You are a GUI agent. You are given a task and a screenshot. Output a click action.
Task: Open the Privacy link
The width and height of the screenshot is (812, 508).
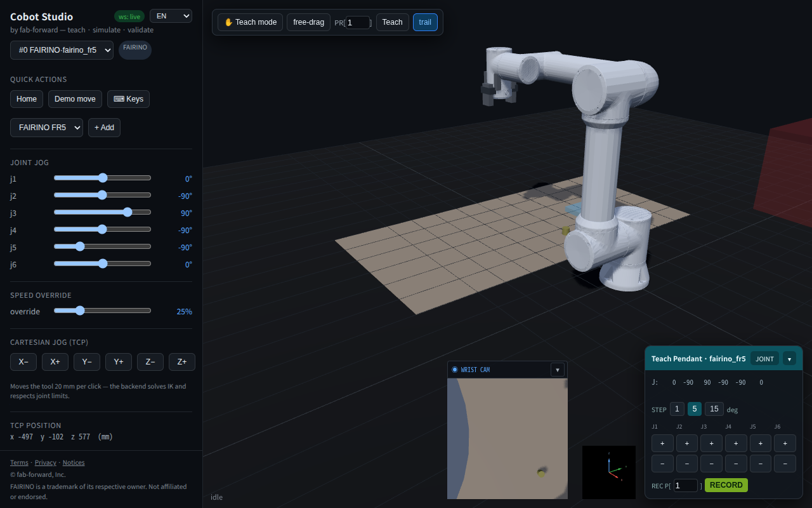46,462
